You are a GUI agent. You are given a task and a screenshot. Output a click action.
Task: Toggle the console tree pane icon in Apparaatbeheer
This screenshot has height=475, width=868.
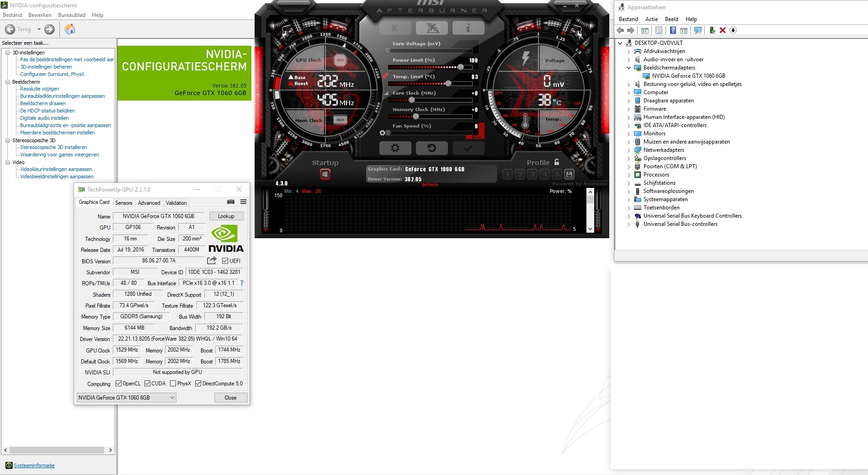[645, 31]
